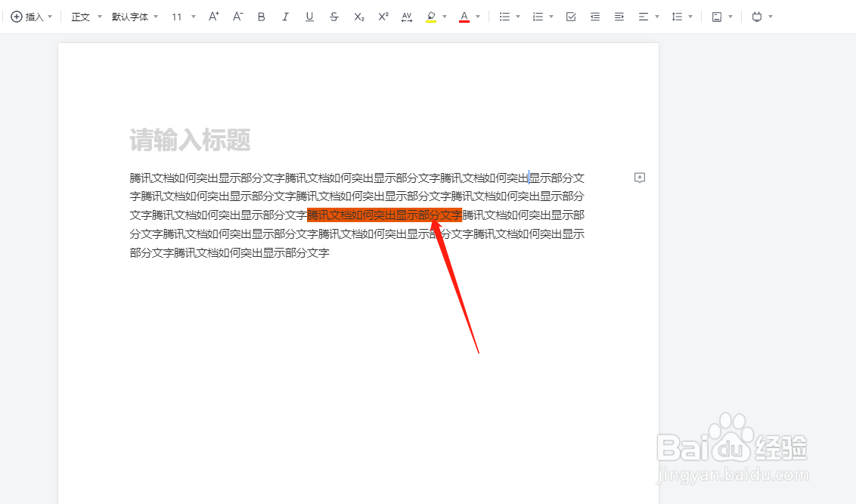Open the page layout icon
The width and height of the screenshot is (856, 504).
pos(717,17)
